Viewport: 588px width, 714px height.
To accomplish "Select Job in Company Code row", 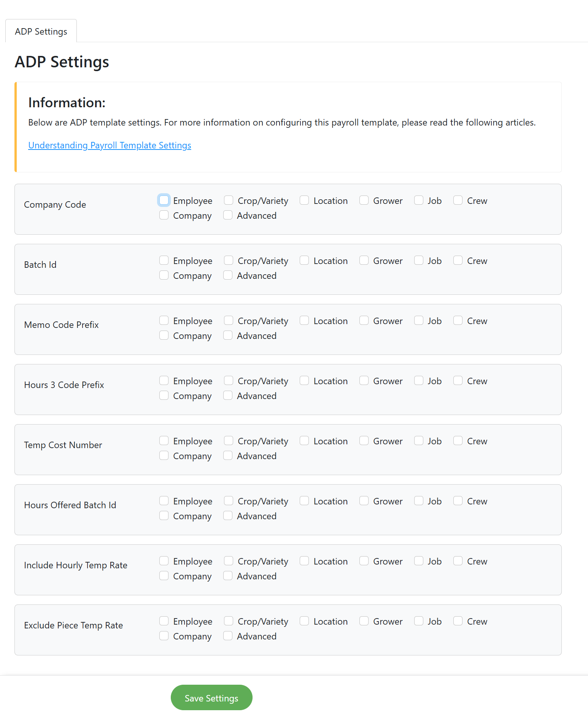I will pos(419,200).
